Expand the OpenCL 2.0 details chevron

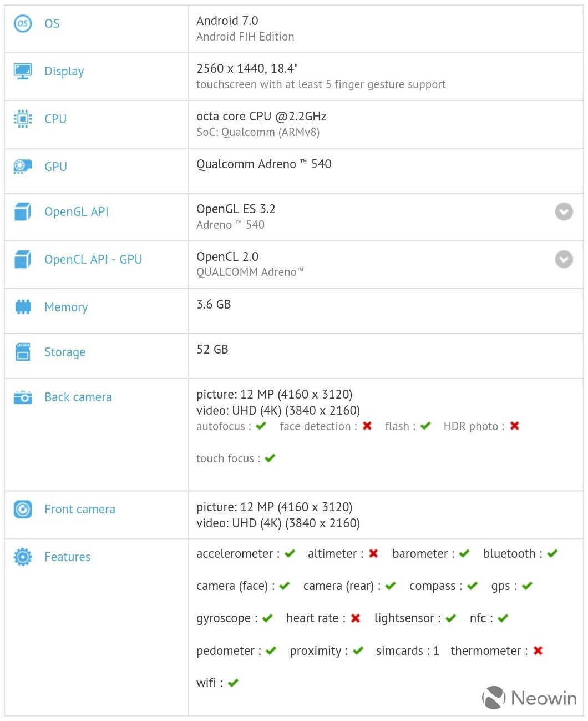click(x=564, y=259)
